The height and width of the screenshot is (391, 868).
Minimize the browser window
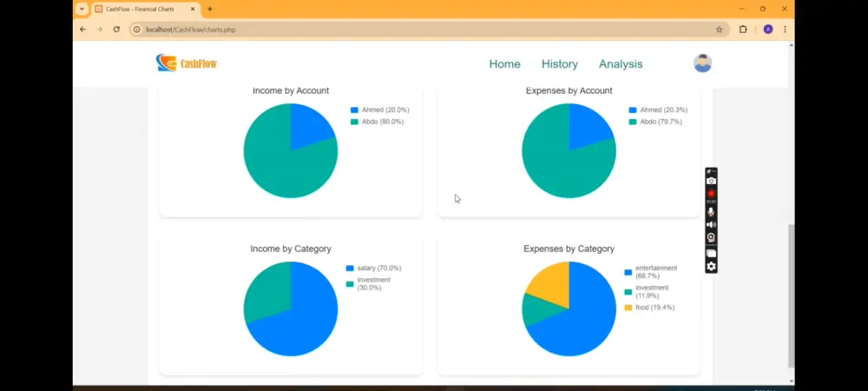742,9
